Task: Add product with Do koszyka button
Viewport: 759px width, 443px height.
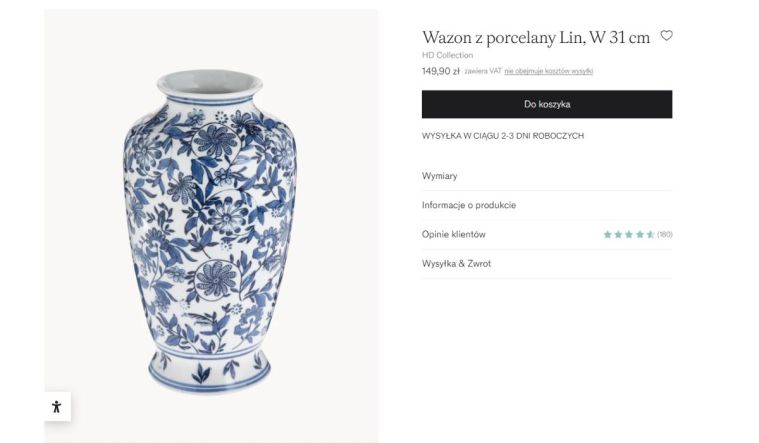Action: tap(546, 104)
